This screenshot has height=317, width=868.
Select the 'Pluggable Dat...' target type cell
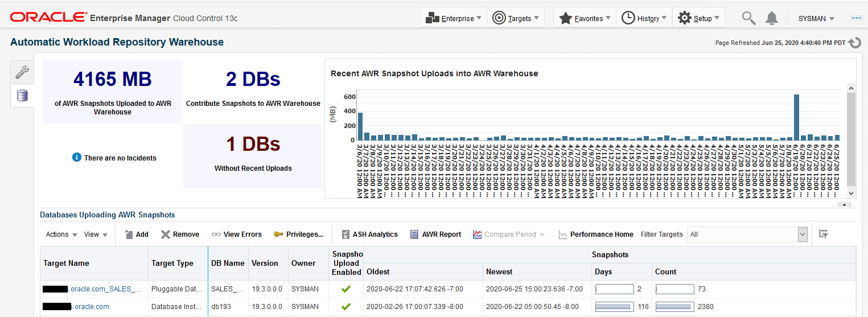click(178, 289)
